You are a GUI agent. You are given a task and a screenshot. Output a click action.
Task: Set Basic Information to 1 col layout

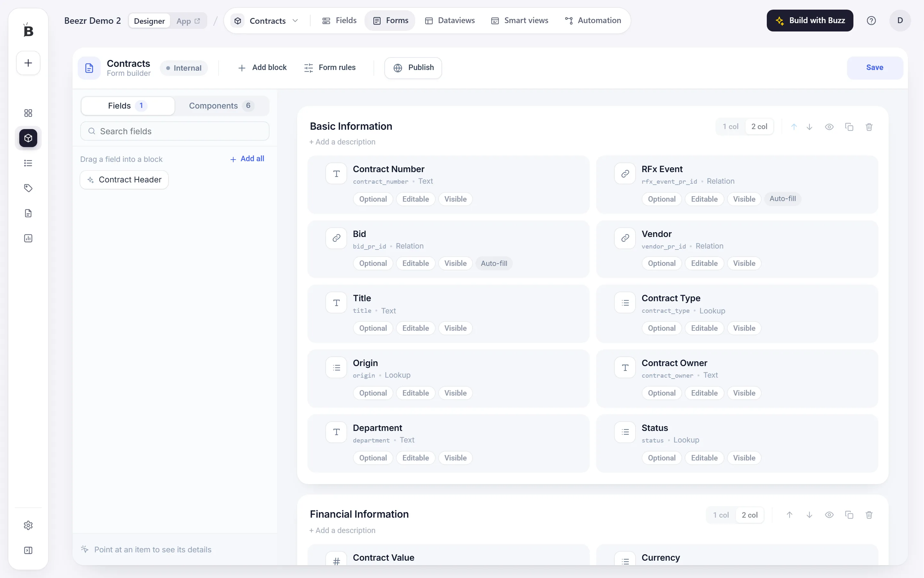pyautogui.click(x=731, y=127)
